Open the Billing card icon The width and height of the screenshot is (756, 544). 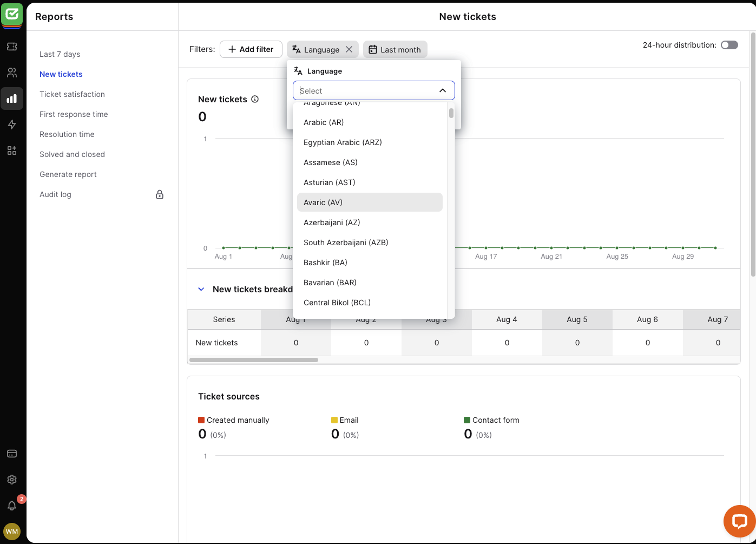12,454
